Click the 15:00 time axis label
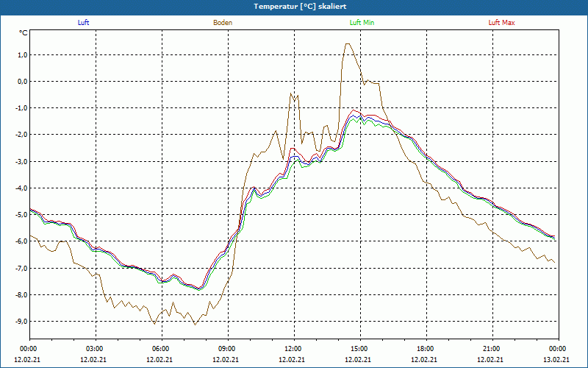This screenshot has width=588, height=368. 359,349
